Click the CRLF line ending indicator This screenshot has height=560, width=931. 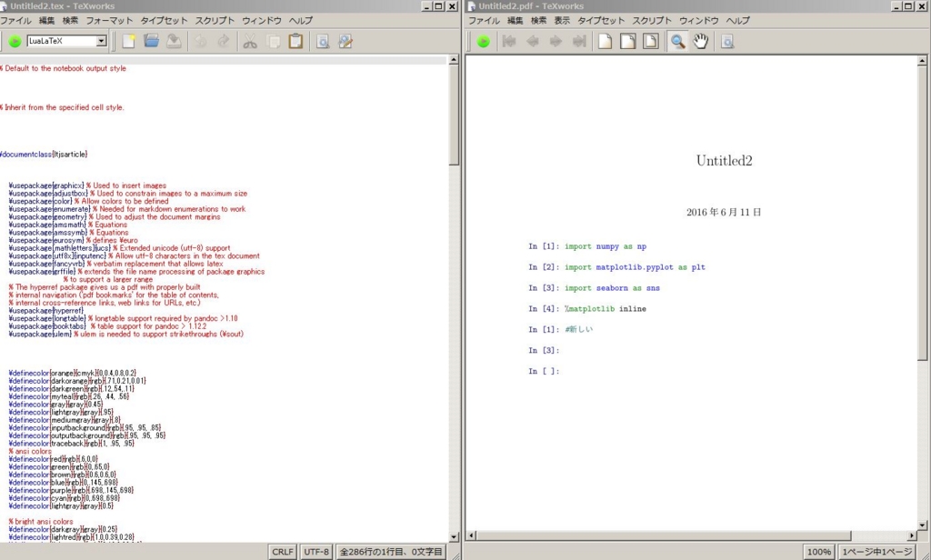coord(283,552)
